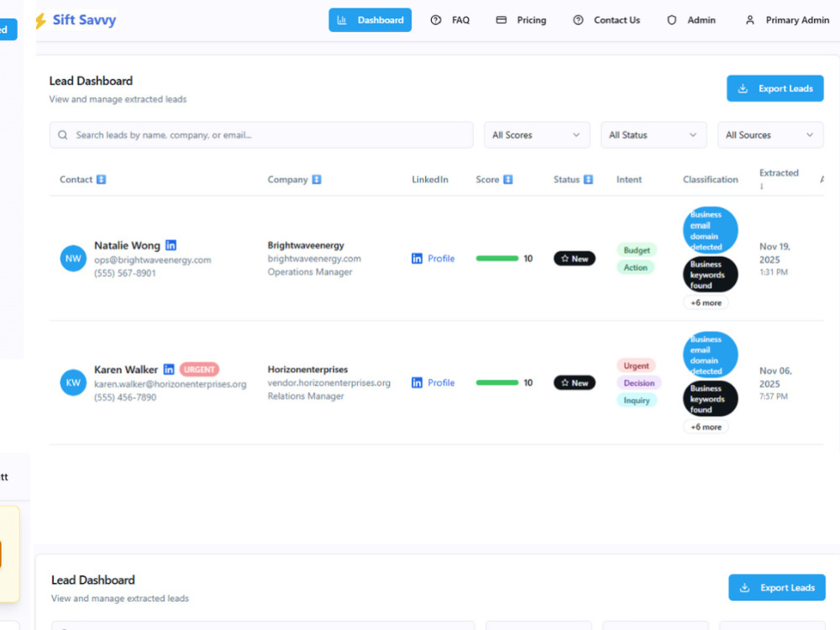Viewport: 840px width, 630px height.
Task: Expand the All Scores dropdown
Action: (537, 135)
